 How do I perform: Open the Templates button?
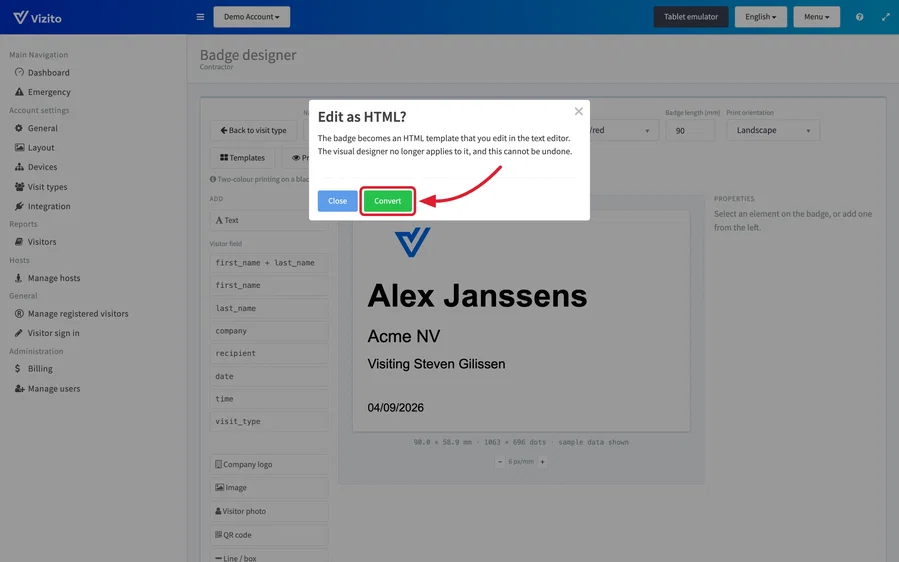point(242,158)
